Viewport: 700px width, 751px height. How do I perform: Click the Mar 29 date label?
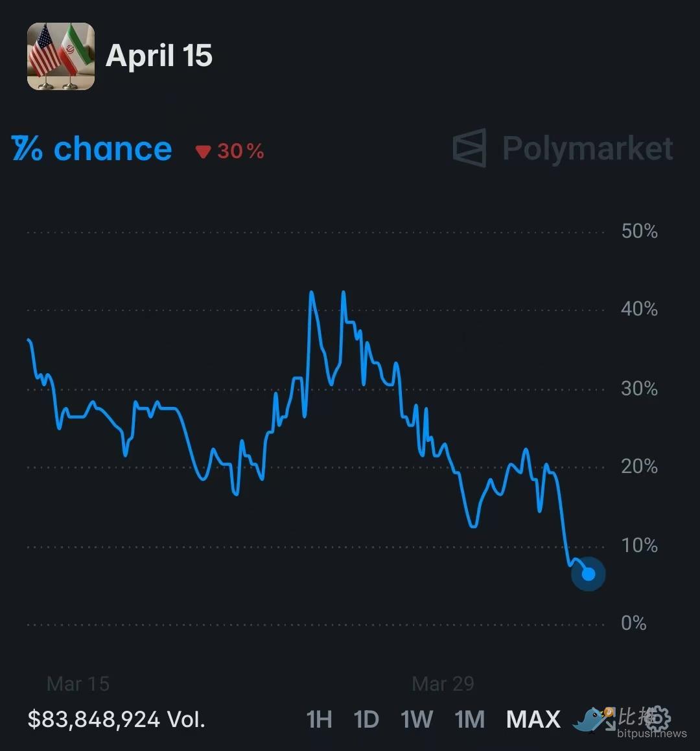[443, 684]
